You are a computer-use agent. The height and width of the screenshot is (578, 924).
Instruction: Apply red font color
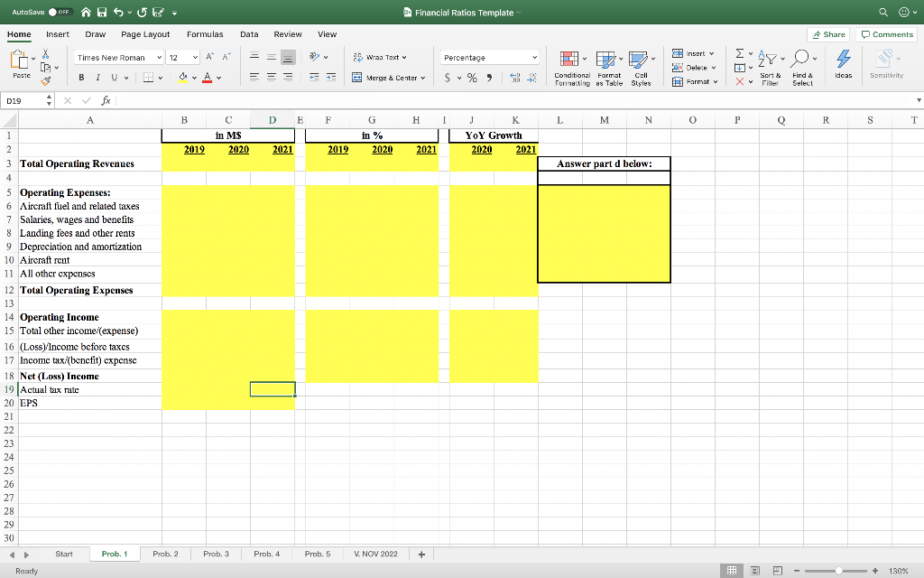pyautogui.click(x=207, y=78)
